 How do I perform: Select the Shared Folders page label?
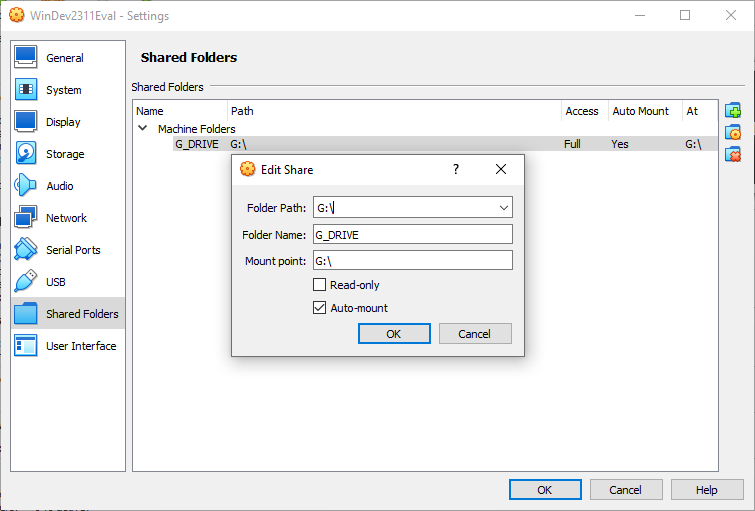click(82, 314)
